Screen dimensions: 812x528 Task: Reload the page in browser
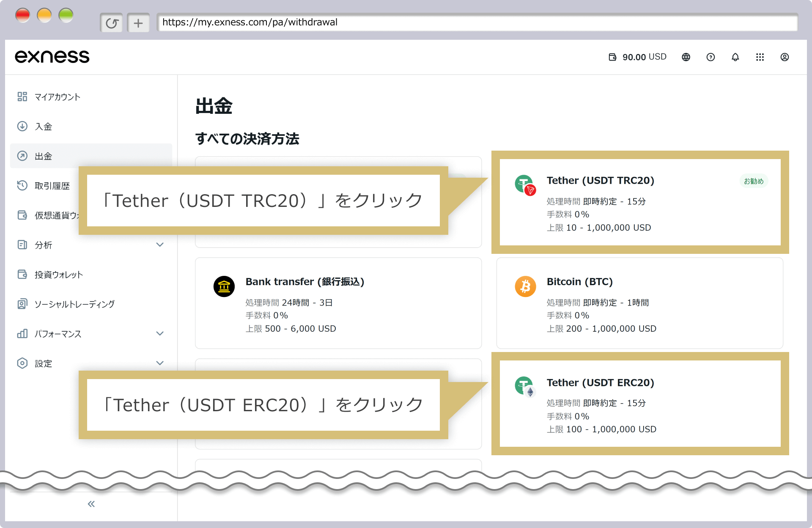coord(112,23)
